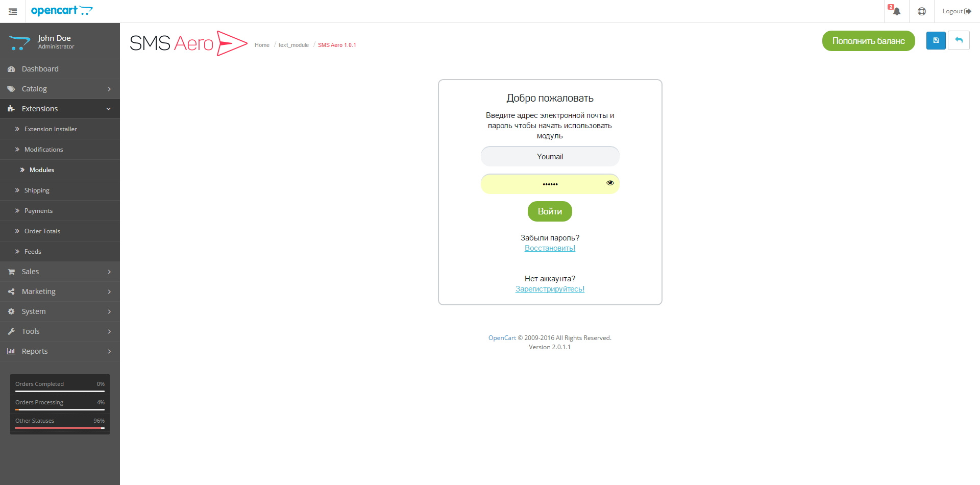The image size is (980, 485).
Task: Click the Logout link
Action: point(957,11)
